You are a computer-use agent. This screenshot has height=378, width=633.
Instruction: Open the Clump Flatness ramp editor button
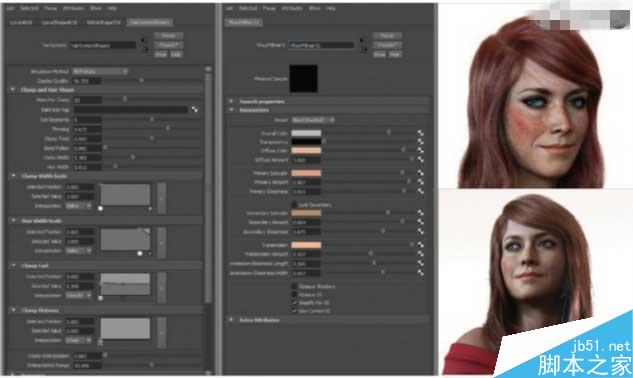(162, 332)
